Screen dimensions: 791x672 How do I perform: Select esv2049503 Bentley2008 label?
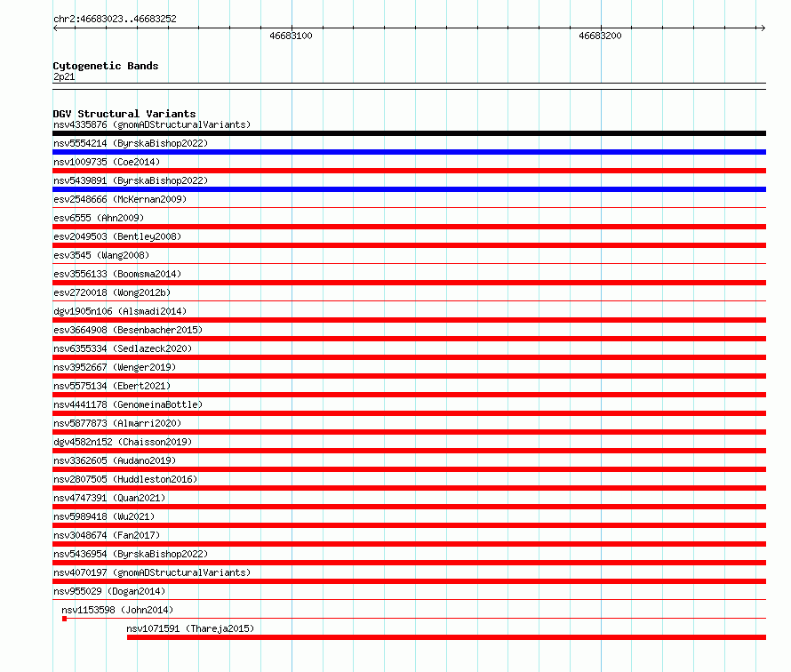click(117, 236)
